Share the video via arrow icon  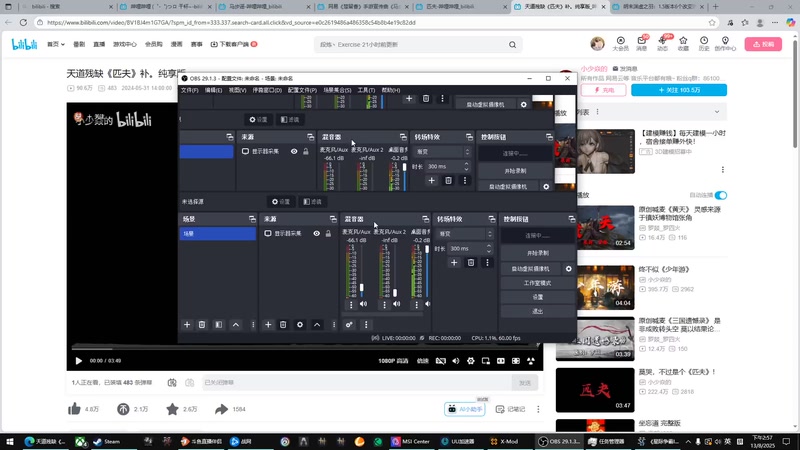(x=221, y=409)
